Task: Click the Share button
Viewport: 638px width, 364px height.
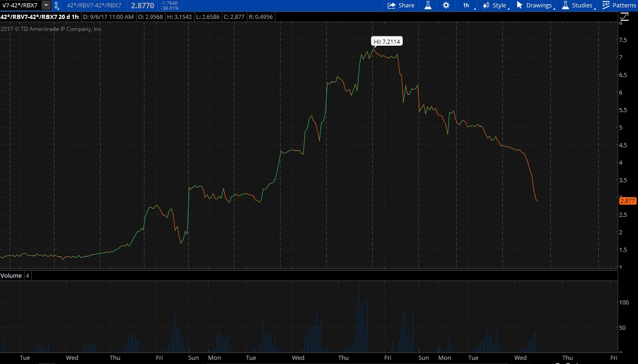Action: (x=401, y=6)
